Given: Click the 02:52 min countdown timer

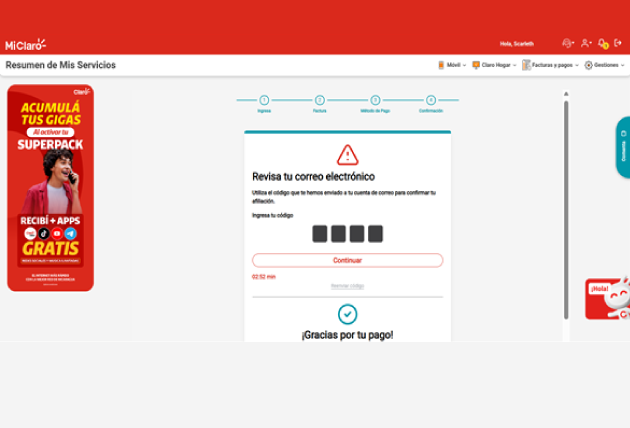Looking at the screenshot, I should pyautogui.click(x=264, y=277).
